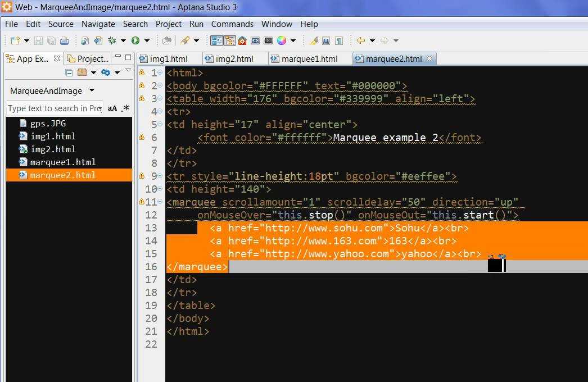This screenshot has height=382, width=588.
Task: Select img1.html in the file list
Action: (69, 136)
